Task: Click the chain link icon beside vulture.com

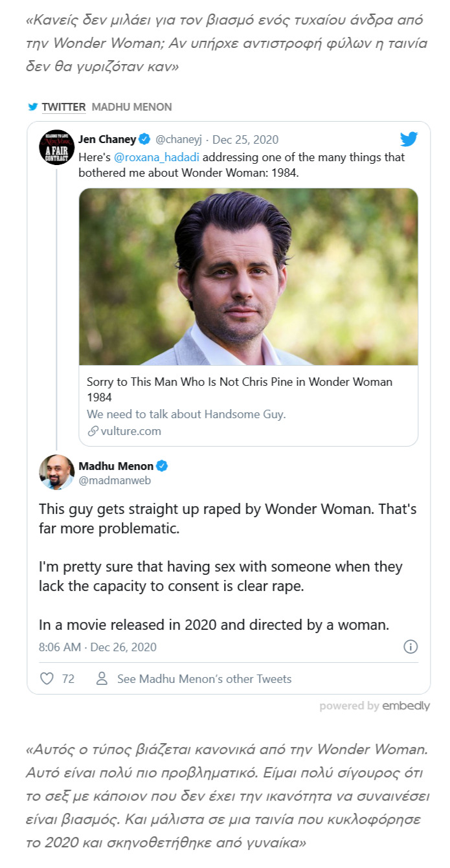Action: 93,431
